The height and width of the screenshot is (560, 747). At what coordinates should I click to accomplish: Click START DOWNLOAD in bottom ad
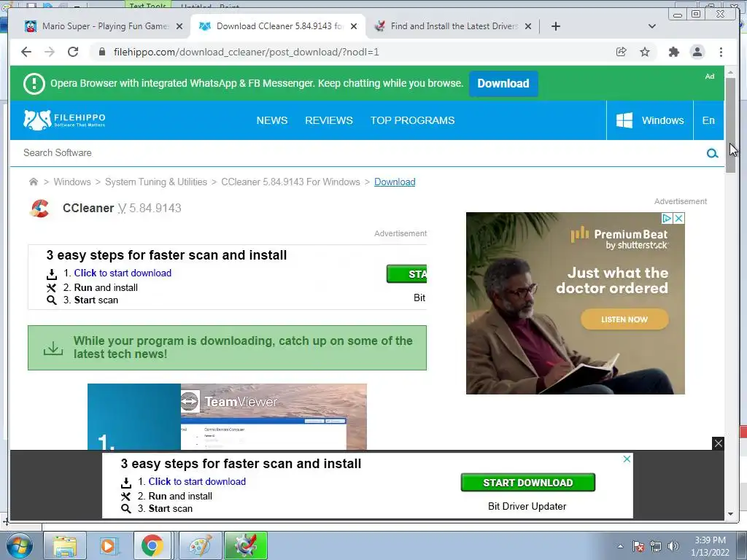point(528,483)
